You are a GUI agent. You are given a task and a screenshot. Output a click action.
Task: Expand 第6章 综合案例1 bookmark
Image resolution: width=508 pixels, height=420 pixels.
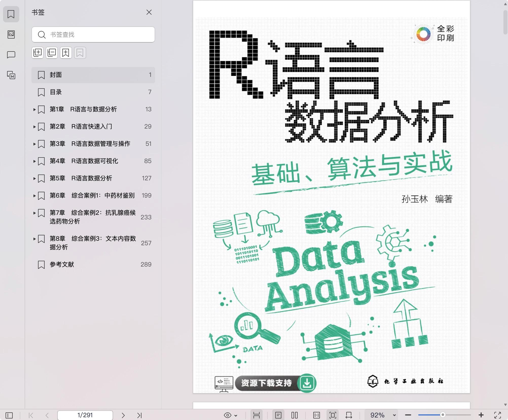tap(34, 196)
